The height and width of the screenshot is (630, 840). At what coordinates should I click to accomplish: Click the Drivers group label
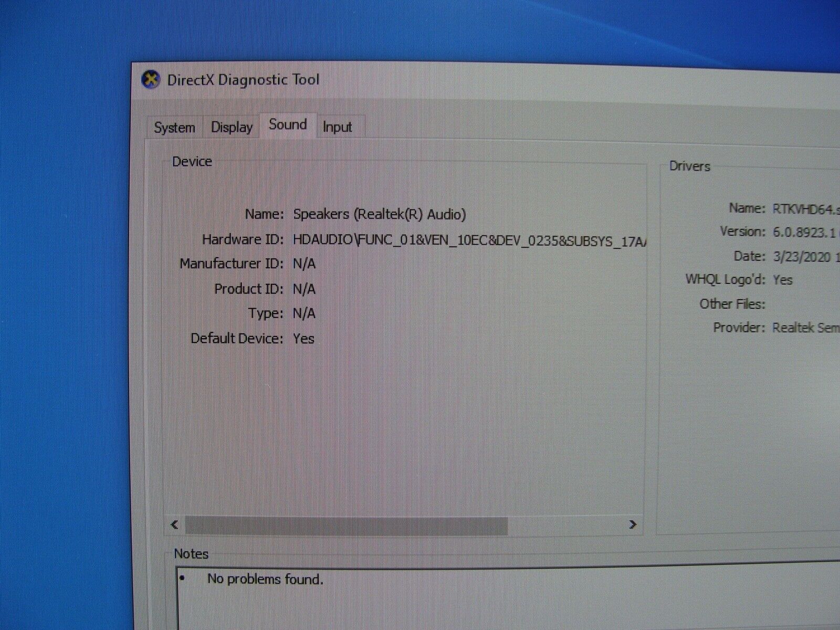[x=690, y=166]
